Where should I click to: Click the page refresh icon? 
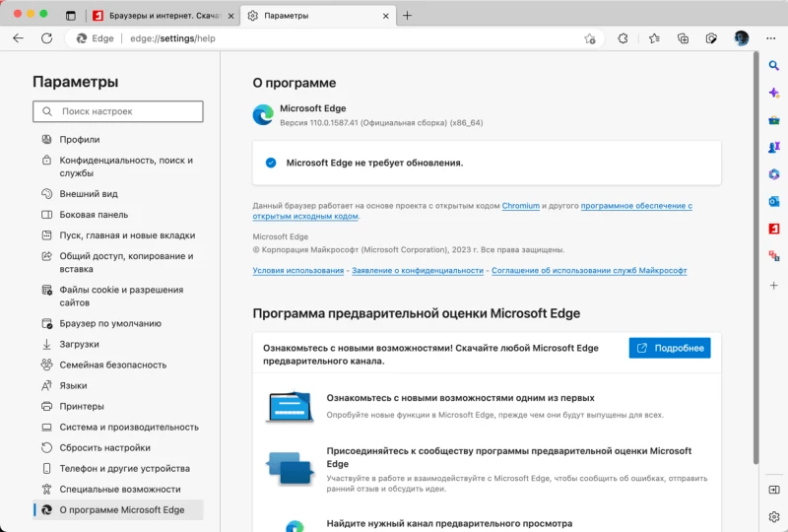(x=46, y=38)
